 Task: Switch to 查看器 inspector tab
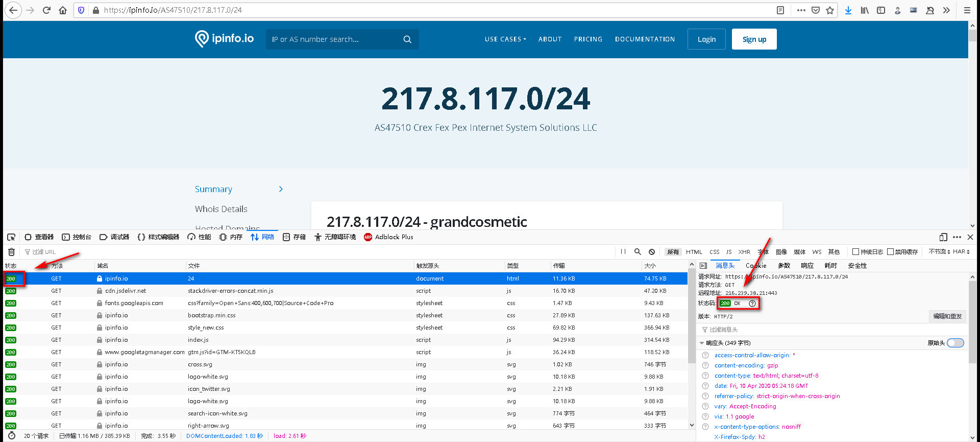click(x=39, y=237)
